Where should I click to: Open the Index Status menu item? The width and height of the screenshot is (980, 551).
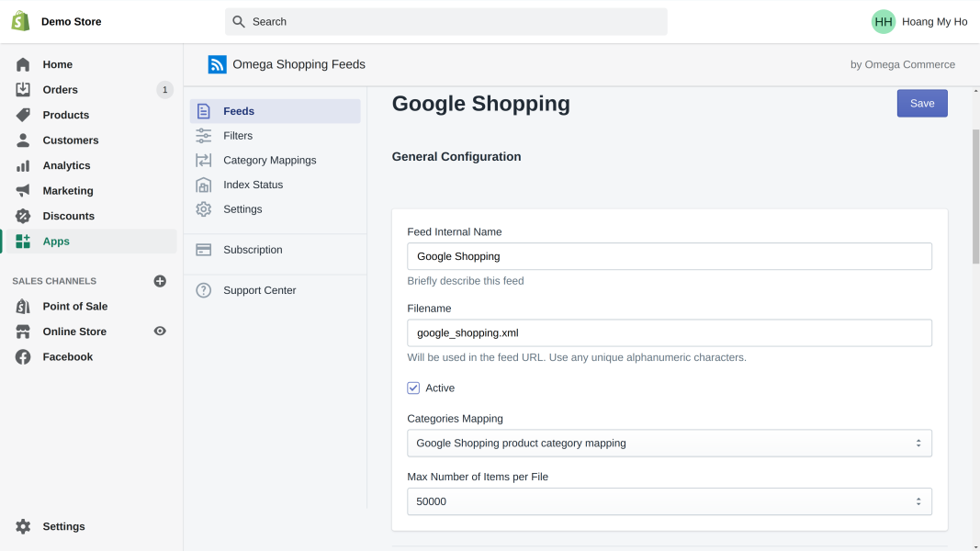(276, 185)
